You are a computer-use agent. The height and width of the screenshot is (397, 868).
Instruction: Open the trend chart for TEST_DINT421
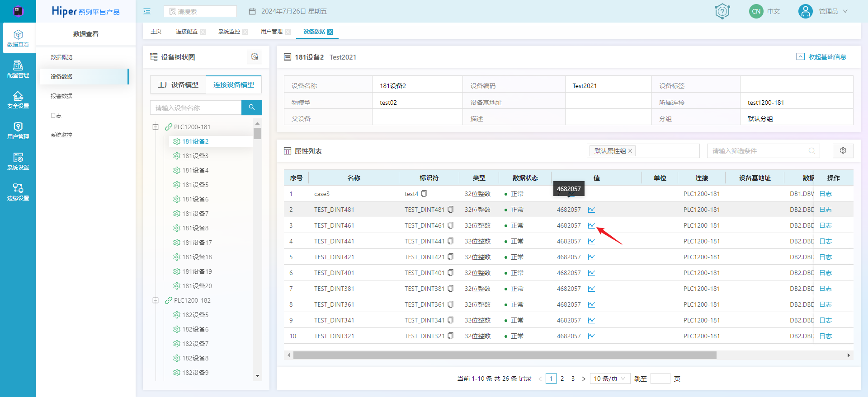(591, 257)
